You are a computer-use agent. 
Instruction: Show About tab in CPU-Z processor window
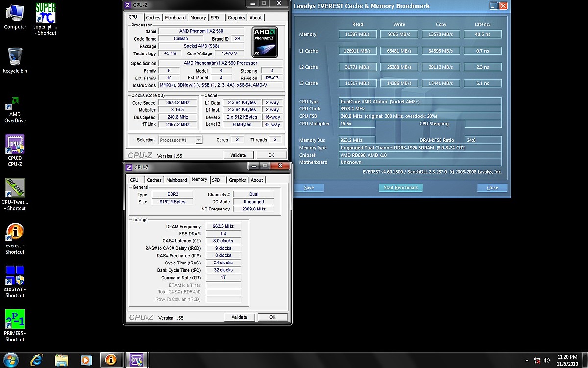[256, 17]
